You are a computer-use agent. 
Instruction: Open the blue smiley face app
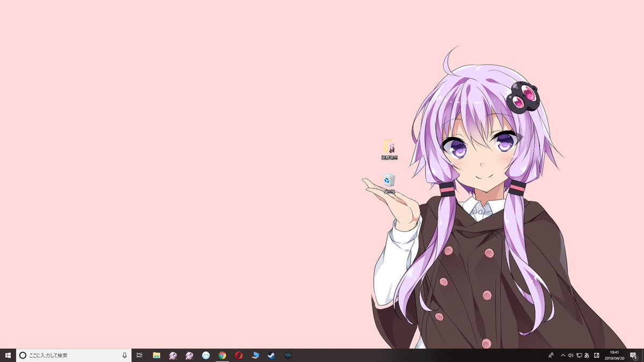206,355
